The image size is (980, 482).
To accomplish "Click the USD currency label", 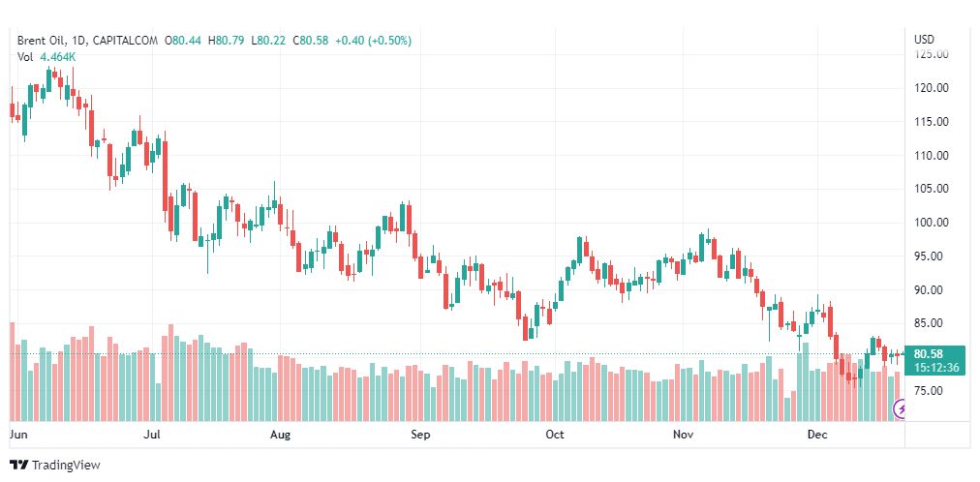I will coord(924,40).
